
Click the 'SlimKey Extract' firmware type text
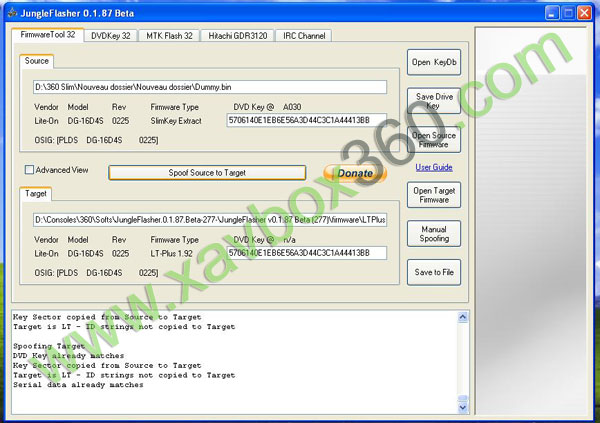click(x=176, y=121)
